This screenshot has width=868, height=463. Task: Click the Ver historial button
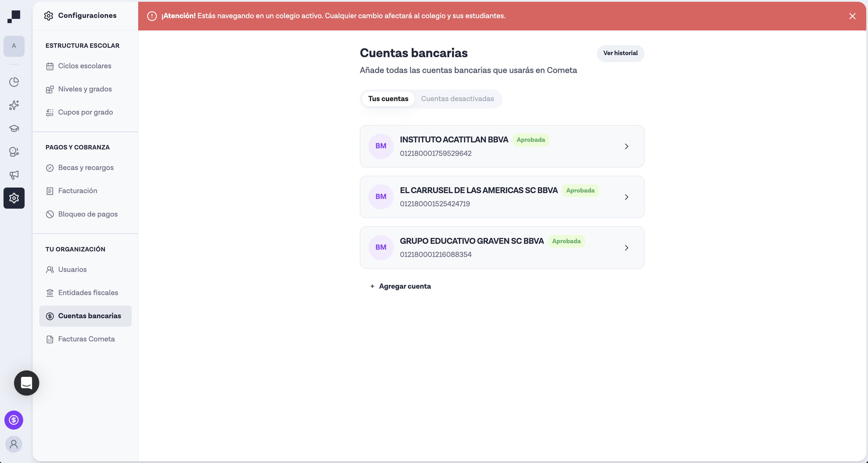[x=620, y=53]
